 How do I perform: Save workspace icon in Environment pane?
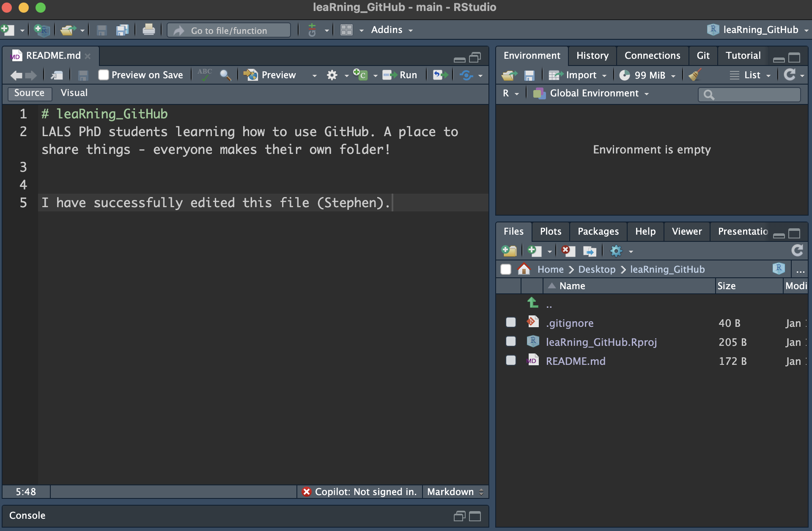click(x=529, y=75)
